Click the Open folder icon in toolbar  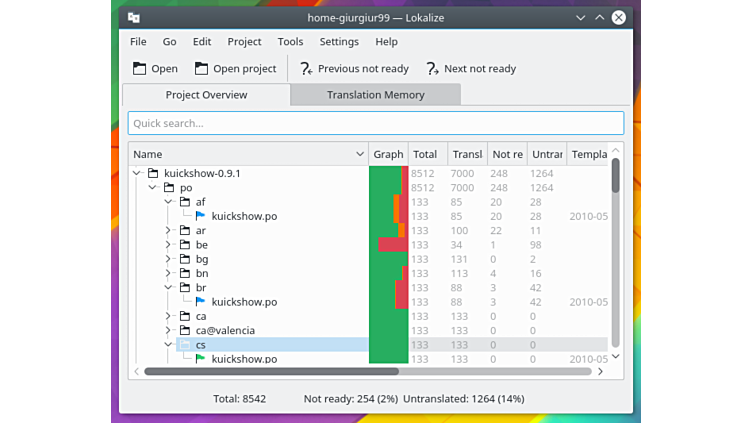[x=140, y=69]
